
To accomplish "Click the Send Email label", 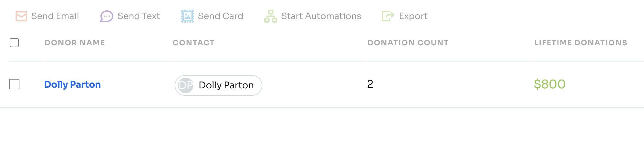I will [x=55, y=16].
